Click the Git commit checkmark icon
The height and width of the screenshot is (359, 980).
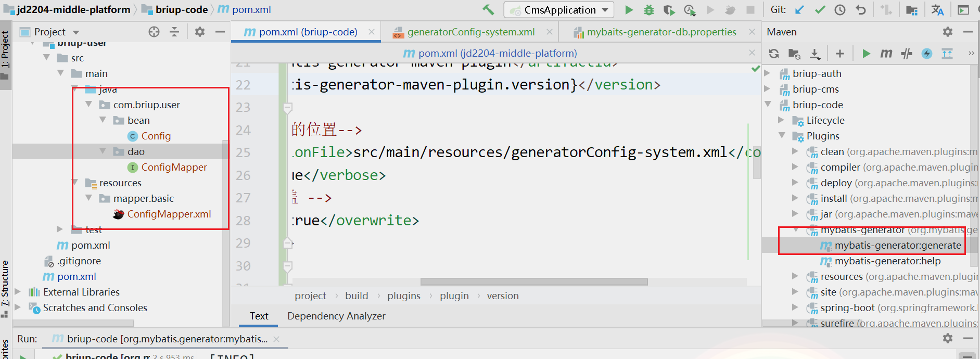(x=820, y=10)
